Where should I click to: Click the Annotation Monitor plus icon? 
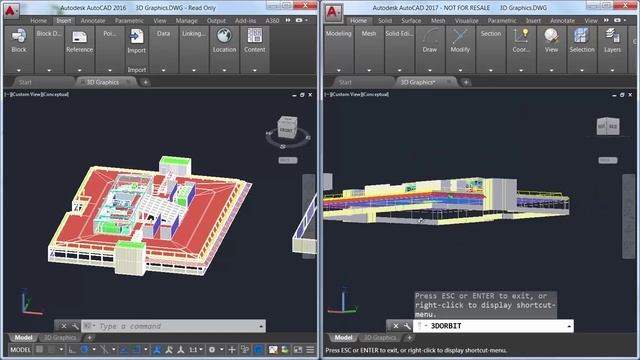click(232, 350)
